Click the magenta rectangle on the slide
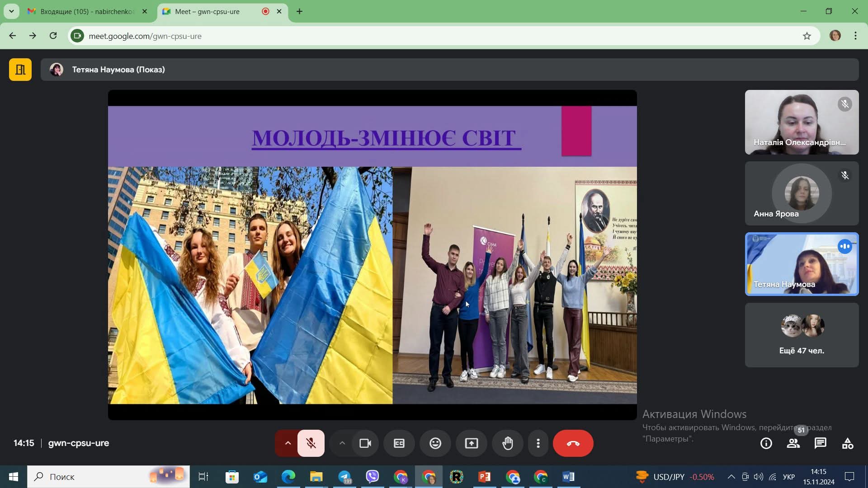The width and height of the screenshot is (868, 488). click(x=576, y=131)
